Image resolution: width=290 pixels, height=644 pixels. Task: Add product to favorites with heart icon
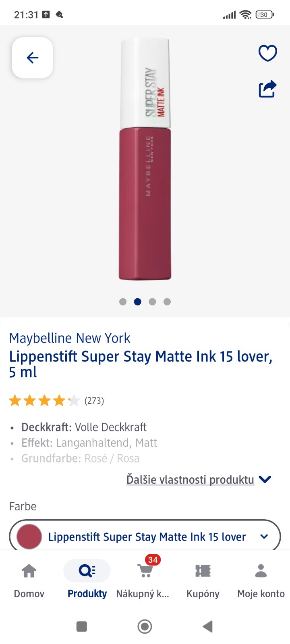coord(267,53)
